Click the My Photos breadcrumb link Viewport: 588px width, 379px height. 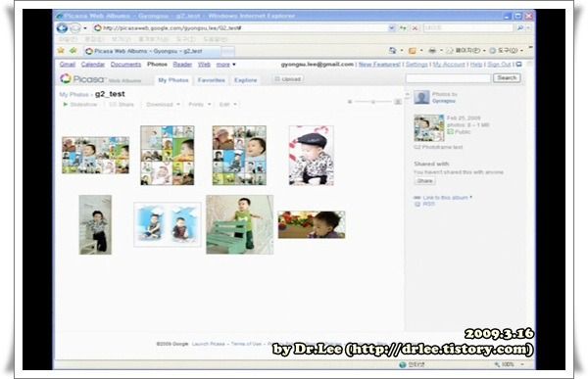73,94
